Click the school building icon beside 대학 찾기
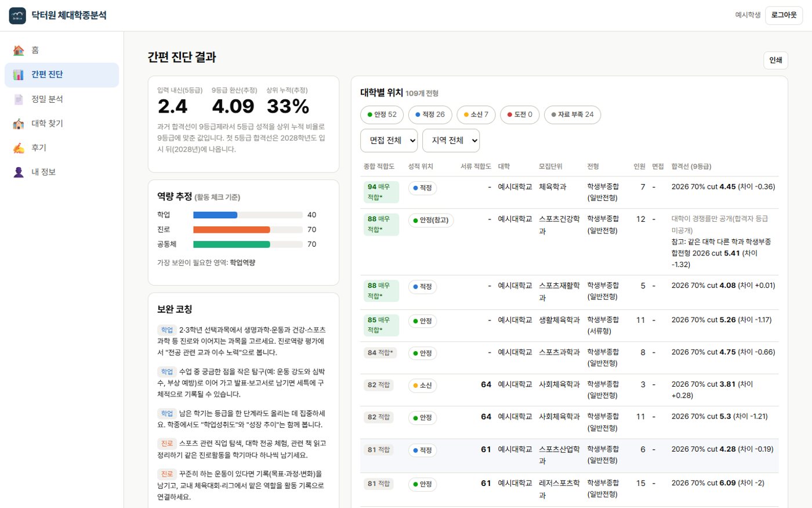Image resolution: width=812 pixels, height=508 pixels. pos(19,124)
